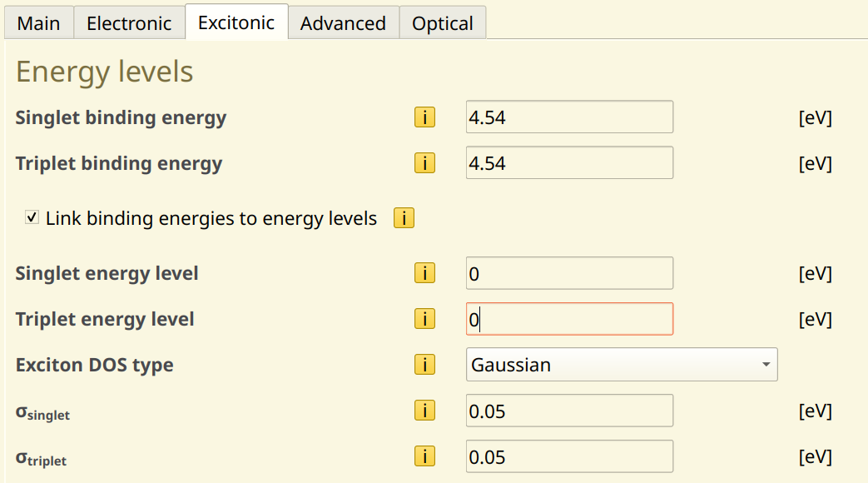Show info for Triplet energy level
Viewport: 868px width, 483px height.
click(424, 319)
